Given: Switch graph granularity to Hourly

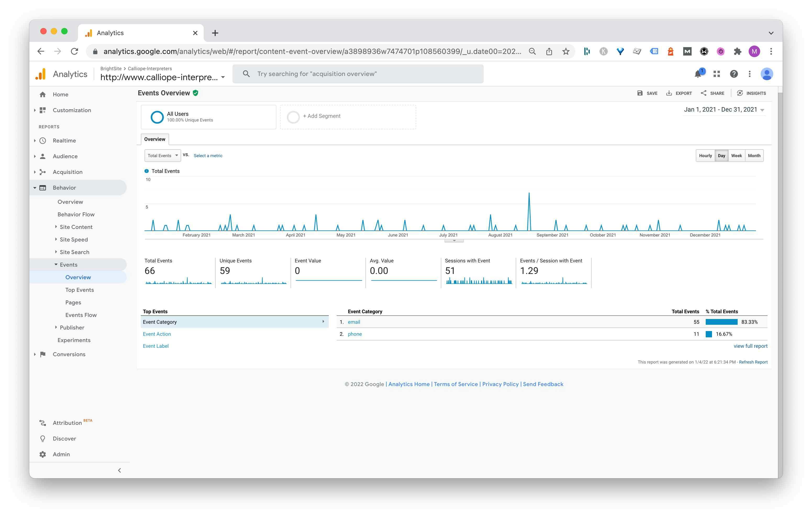Looking at the screenshot, I should coord(705,156).
